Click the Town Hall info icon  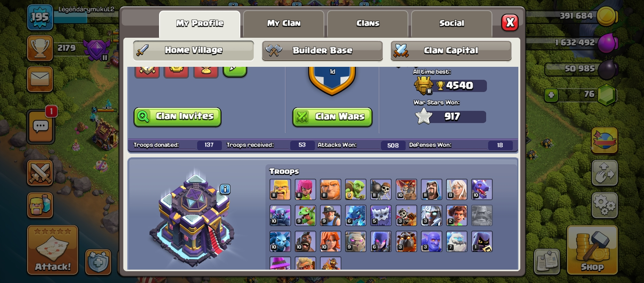point(225,189)
